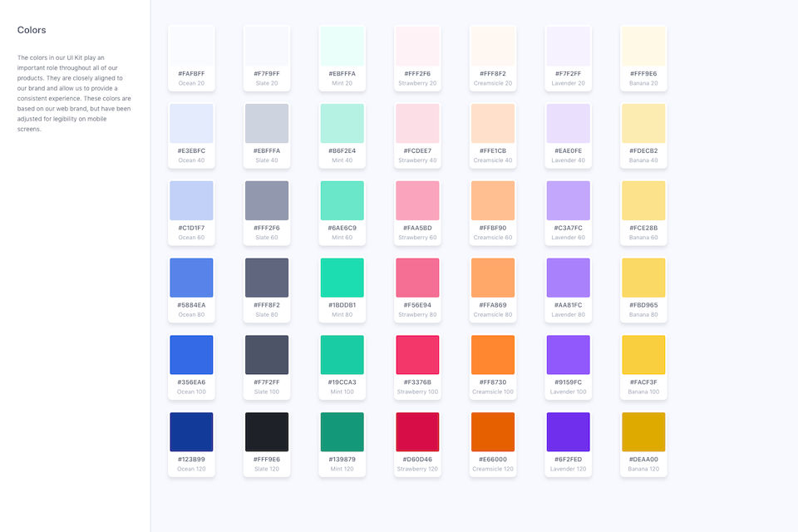Click the #FAA5BD hex value
The image size is (798, 532).
[417, 228]
